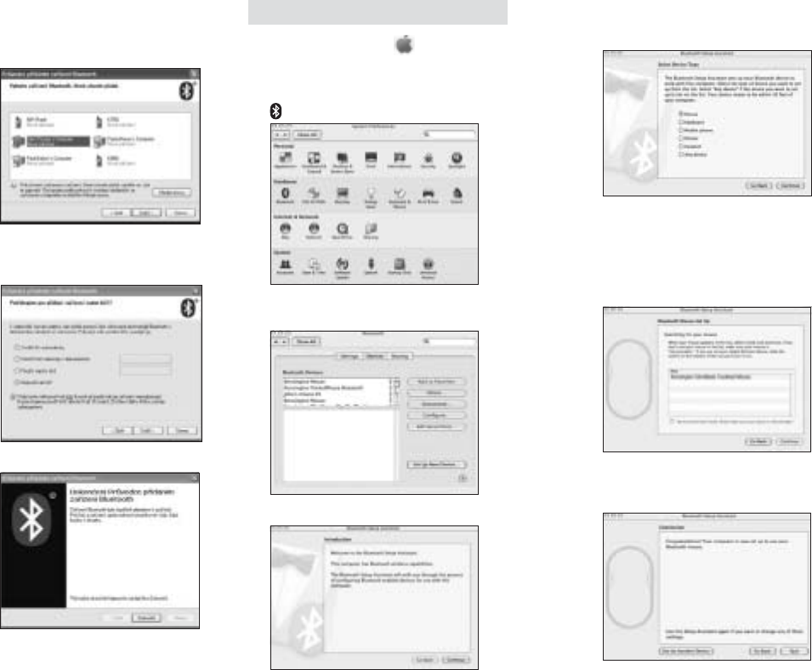Open Date & Time preferences icon

pos(314,266)
